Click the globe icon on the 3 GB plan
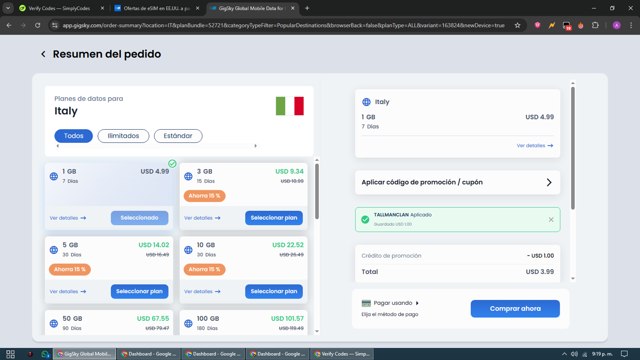 tap(188, 176)
